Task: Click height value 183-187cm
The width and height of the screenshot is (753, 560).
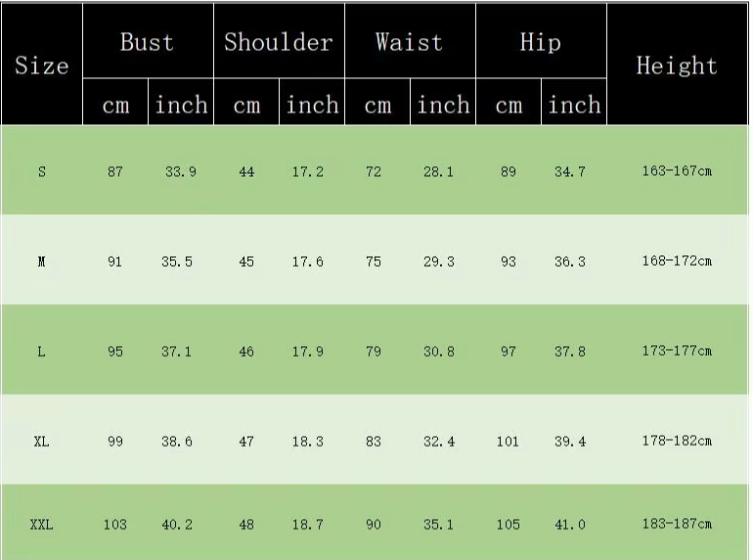Action: (x=677, y=524)
